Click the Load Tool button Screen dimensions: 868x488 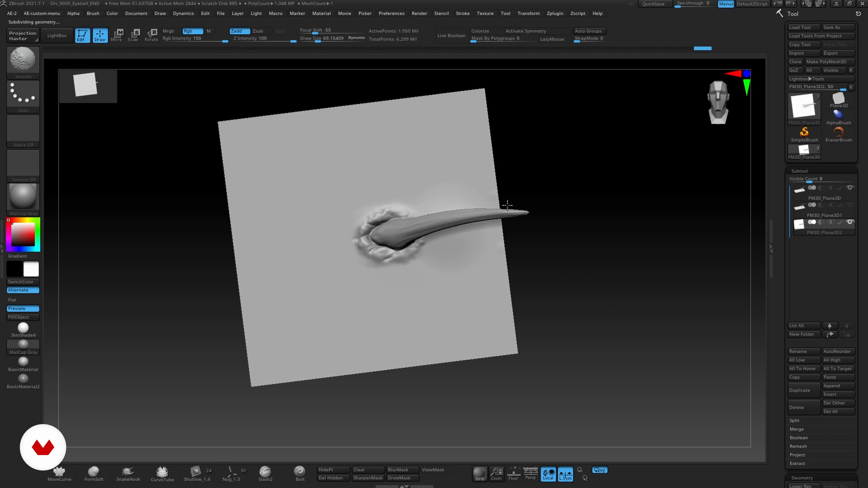click(804, 27)
